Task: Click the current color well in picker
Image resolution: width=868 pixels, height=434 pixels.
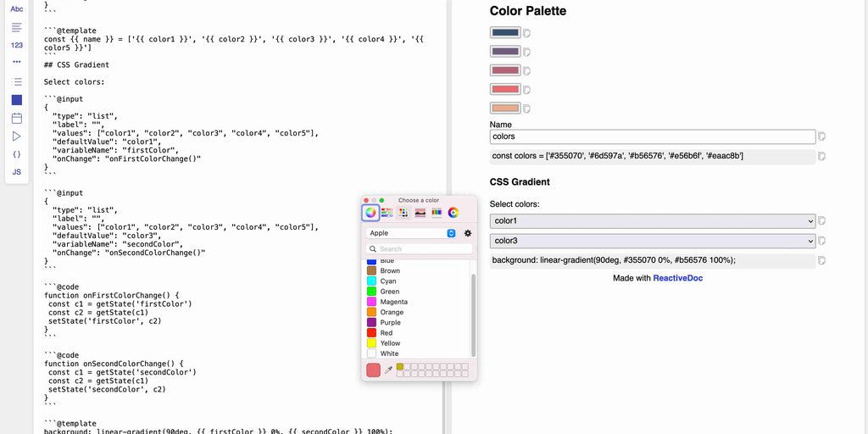Action: point(374,370)
